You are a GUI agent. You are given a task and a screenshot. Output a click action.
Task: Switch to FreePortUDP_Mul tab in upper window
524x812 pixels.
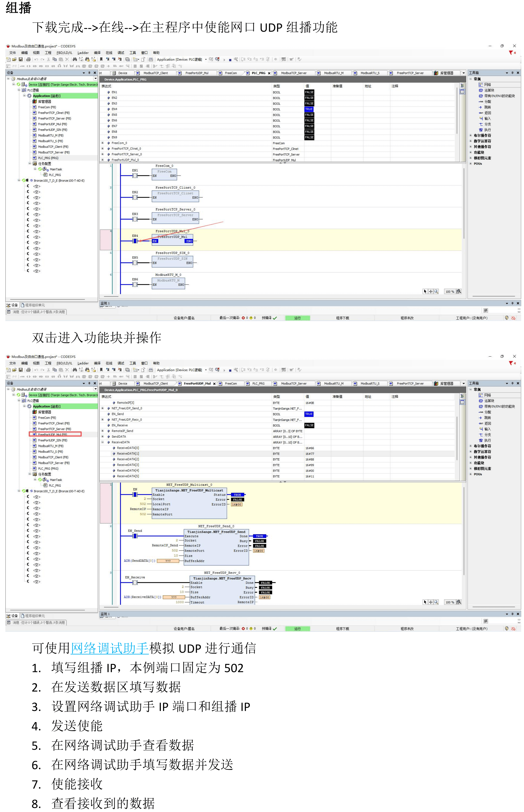coord(197,73)
